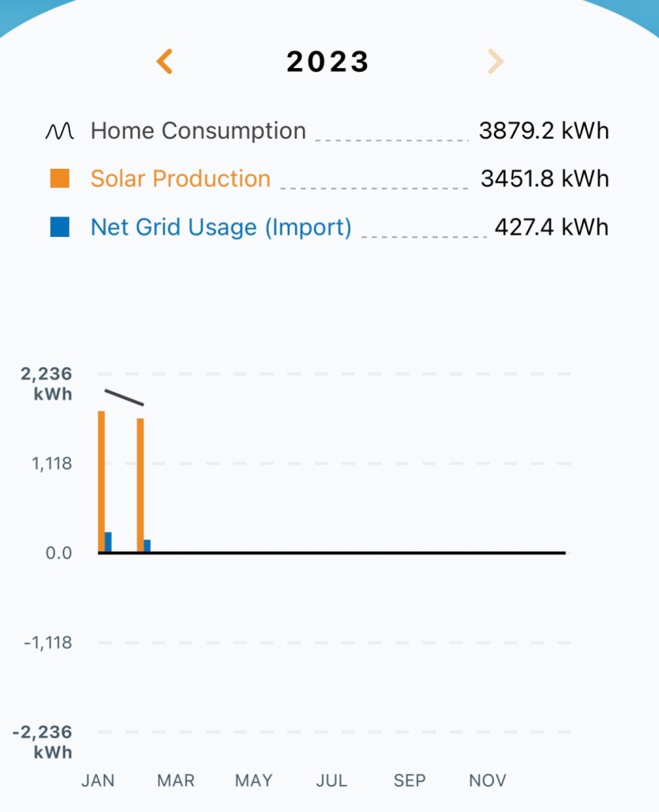Tap the 427.4 kWh grid import value
The image size is (659, 812).
[552, 228]
